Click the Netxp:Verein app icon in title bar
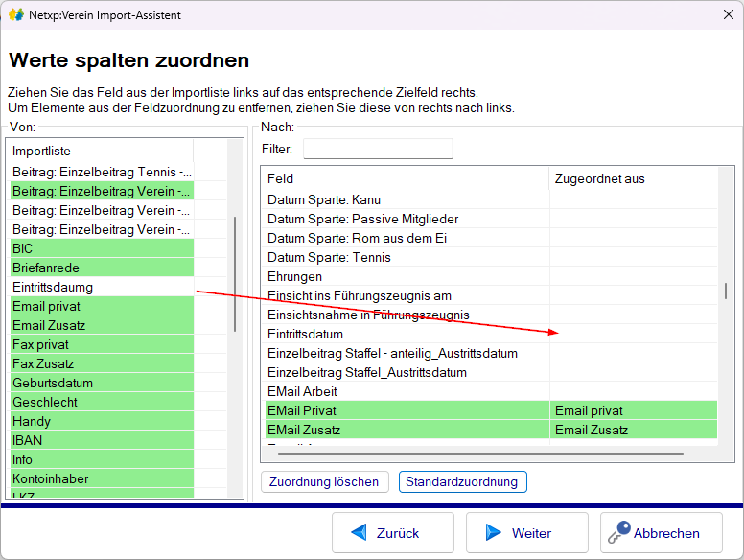The width and height of the screenshot is (744, 560). (16, 15)
